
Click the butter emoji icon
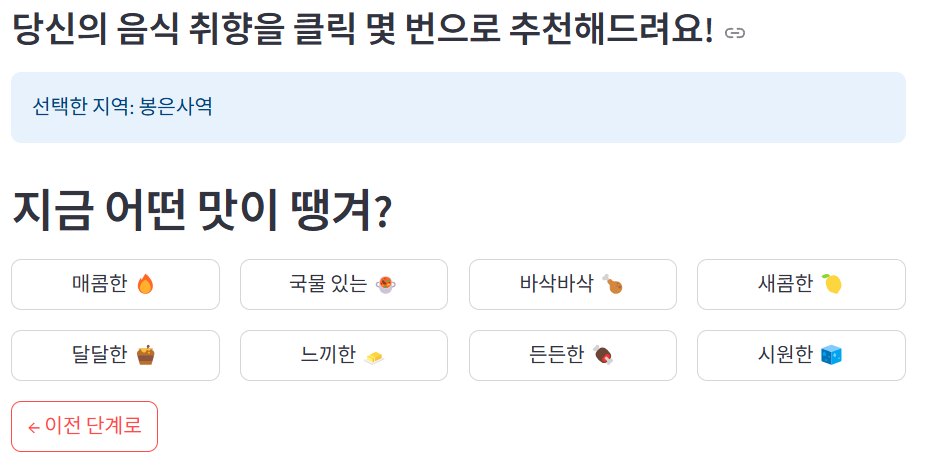point(374,357)
